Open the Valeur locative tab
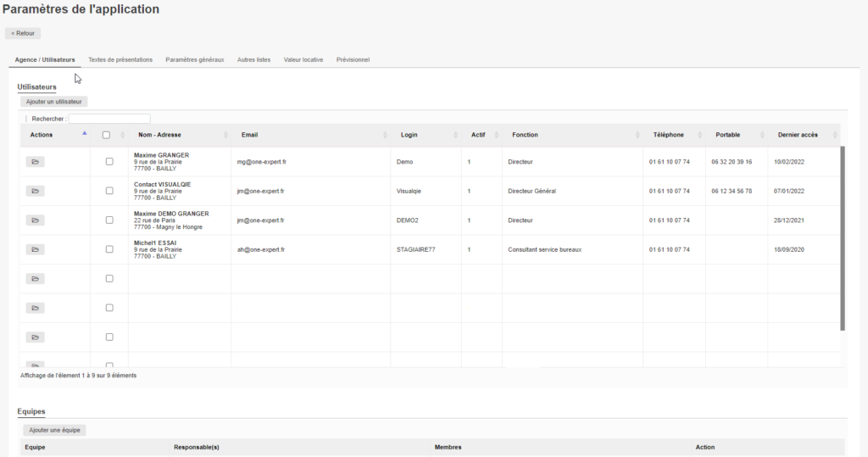Image resolution: width=868 pixels, height=457 pixels. (303, 60)
